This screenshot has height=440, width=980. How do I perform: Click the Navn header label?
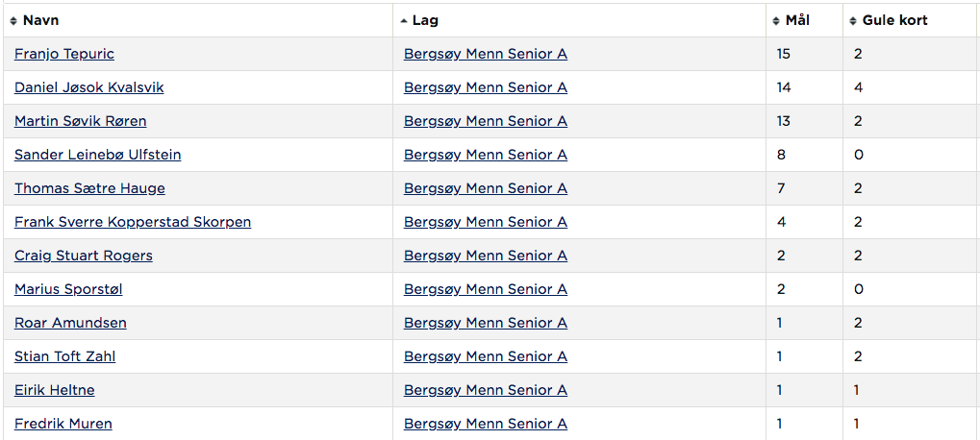[41, 20]
